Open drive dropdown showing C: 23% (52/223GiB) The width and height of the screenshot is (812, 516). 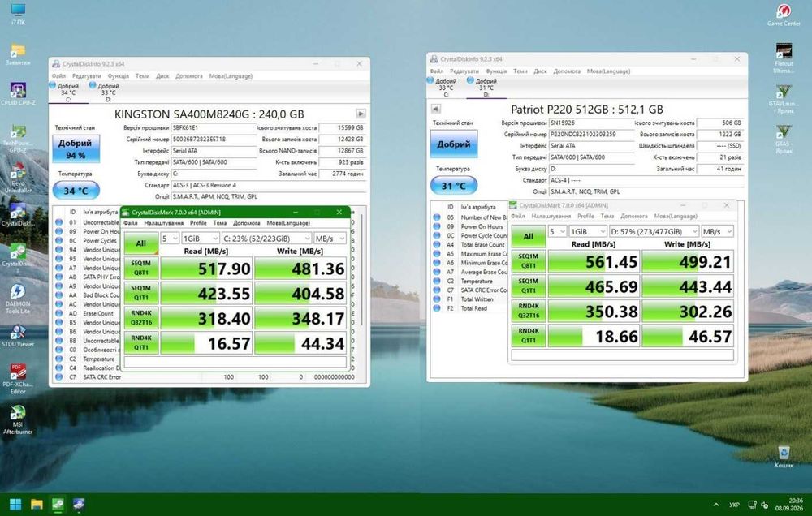(266, 239)
